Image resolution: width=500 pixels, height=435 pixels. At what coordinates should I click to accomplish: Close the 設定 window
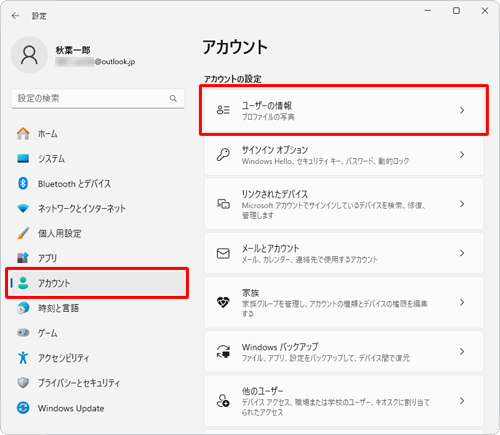[x=485, y=11]
